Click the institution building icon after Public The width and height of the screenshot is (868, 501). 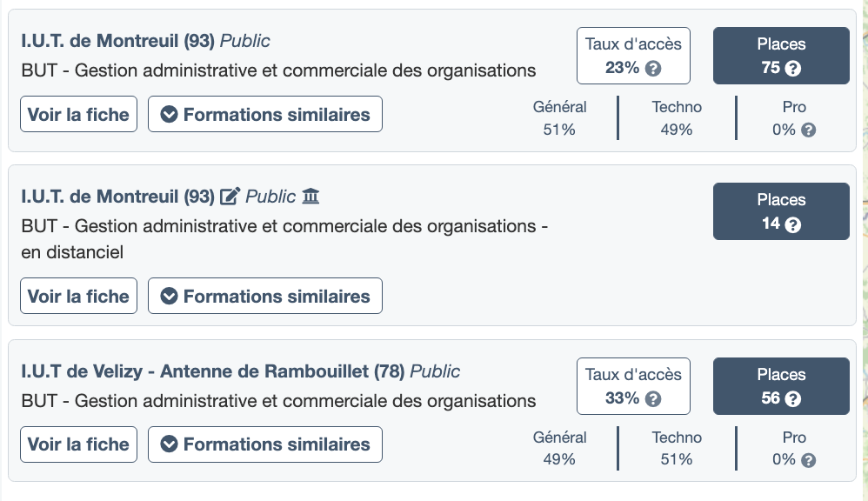click(310, 197)
